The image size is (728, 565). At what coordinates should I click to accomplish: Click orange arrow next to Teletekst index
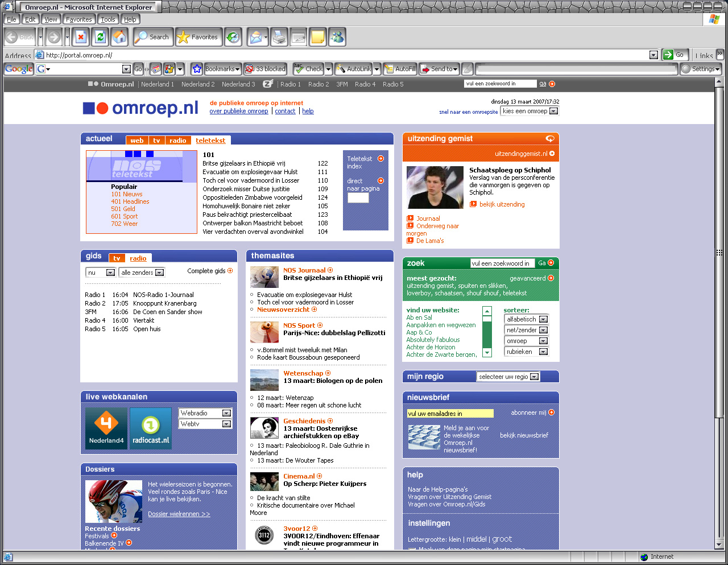point(380,159)
